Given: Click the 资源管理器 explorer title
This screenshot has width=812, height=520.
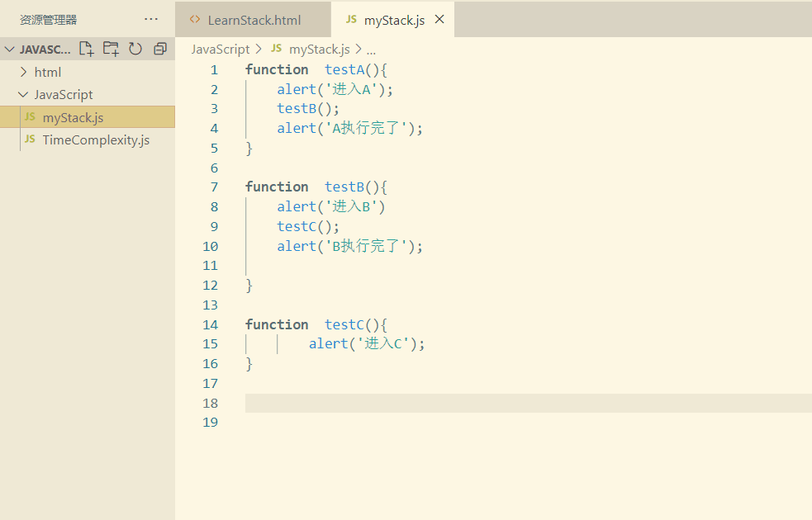Looking at the screenshot, I should [x=48, y=20].
